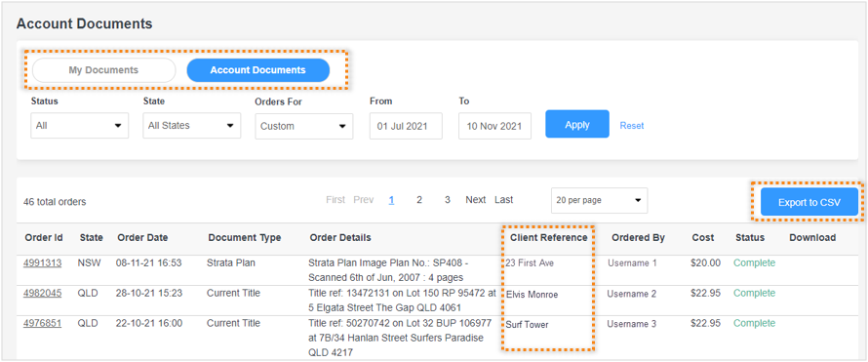
Task: Switch to the My Documents tab
Action: [103, 70]
